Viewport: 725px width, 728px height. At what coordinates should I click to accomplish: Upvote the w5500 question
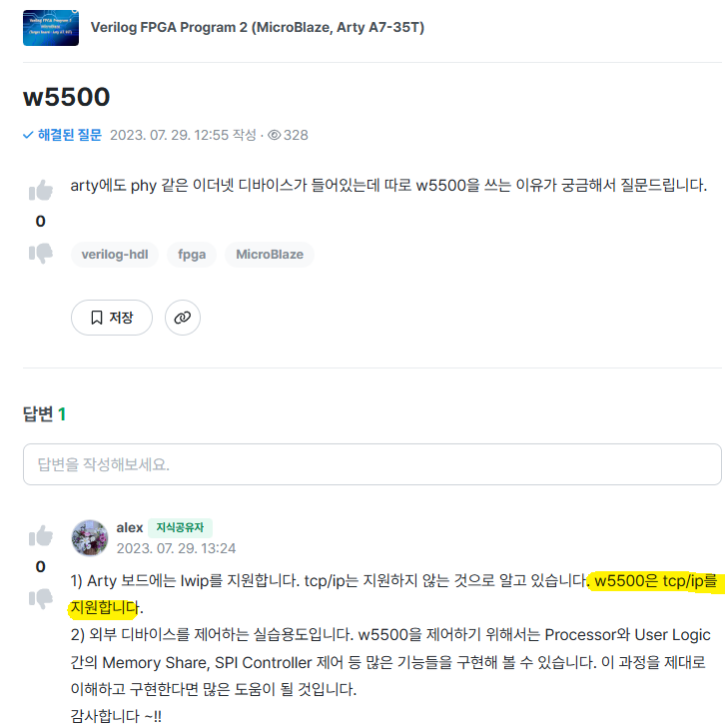pos(41,190)
